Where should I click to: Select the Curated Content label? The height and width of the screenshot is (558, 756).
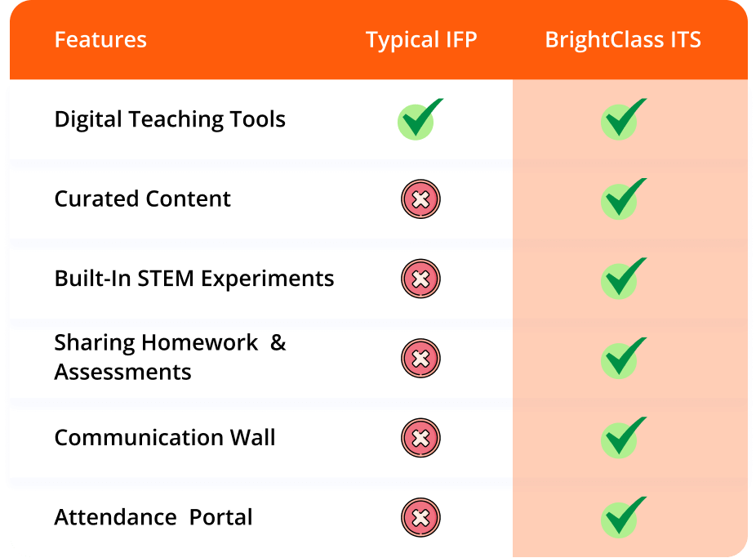(x=142, y=199)
